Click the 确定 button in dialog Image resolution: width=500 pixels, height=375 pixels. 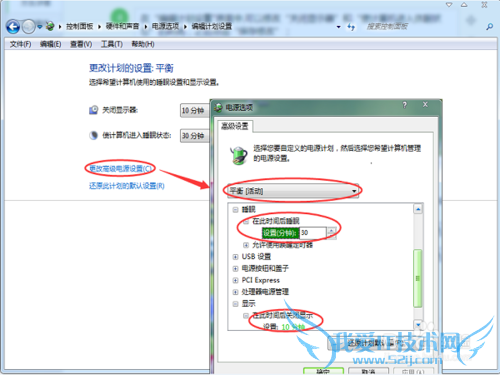tap(323, 371)
